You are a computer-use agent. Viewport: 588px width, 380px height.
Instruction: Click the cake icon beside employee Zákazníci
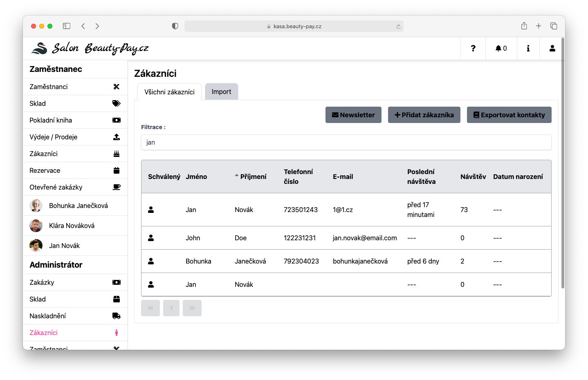(x=117, y=154)
